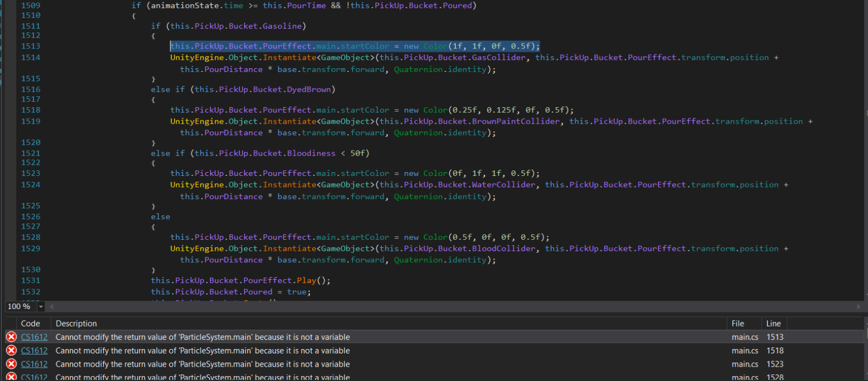Click 'DyedBrown' in the else-if condition

(x=309, y=89)
